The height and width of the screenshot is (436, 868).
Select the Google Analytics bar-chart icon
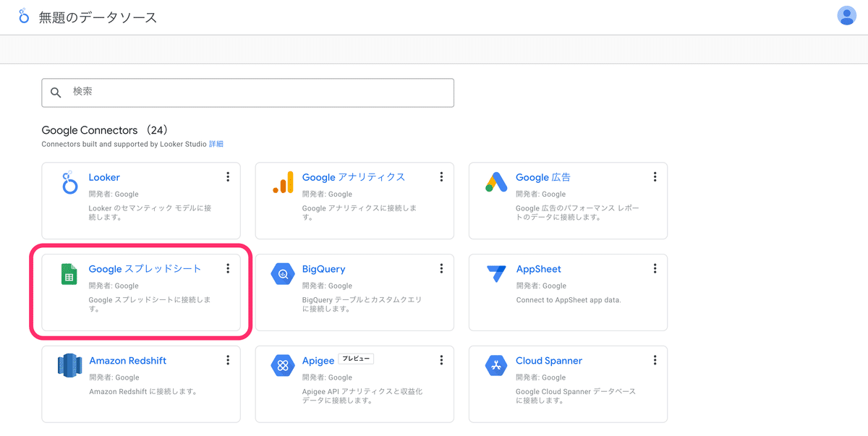tap(283, 183)
